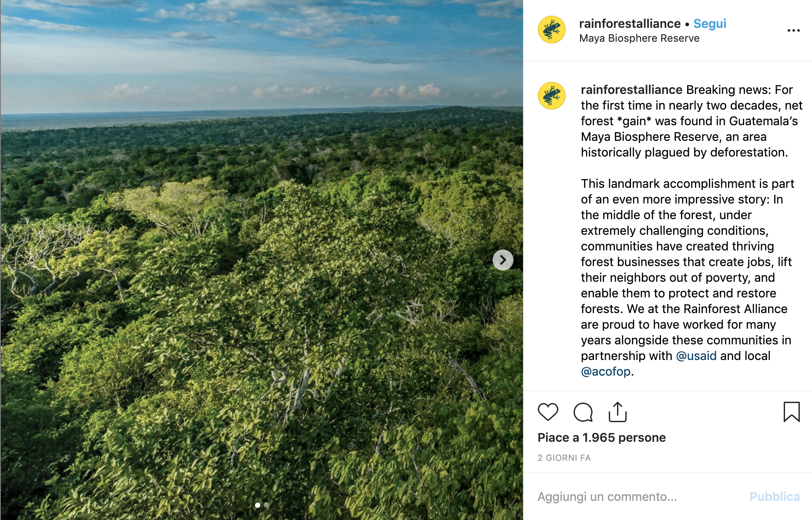
Task: Click the rainforestalliance username in the caption
Action: pos(631,90)
